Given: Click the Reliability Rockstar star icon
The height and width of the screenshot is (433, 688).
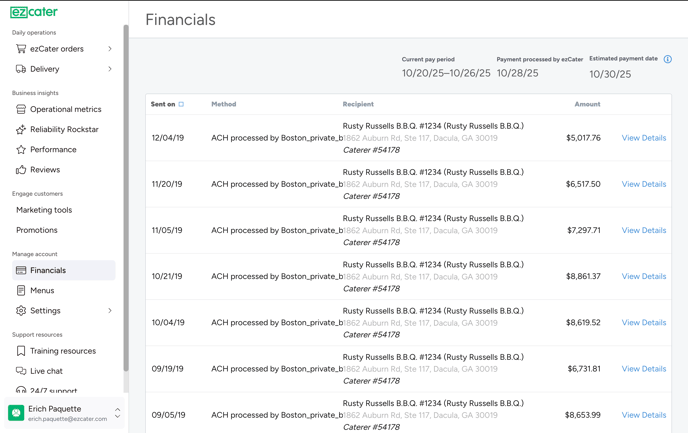Looking at the screenshot, I should click(x=21, y=129).
